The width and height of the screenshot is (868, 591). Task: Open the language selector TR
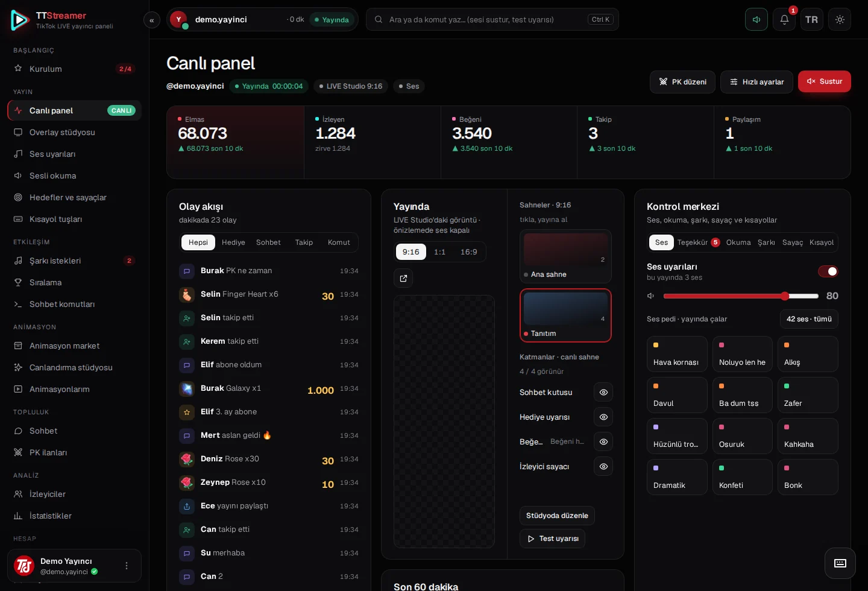(812, 19)
